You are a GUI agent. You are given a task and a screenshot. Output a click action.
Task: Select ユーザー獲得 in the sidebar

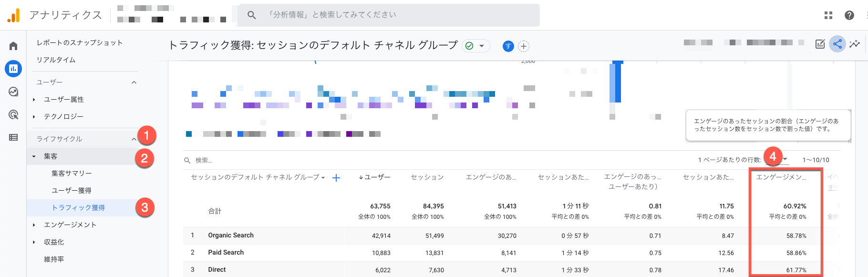(x=72, y=191)
